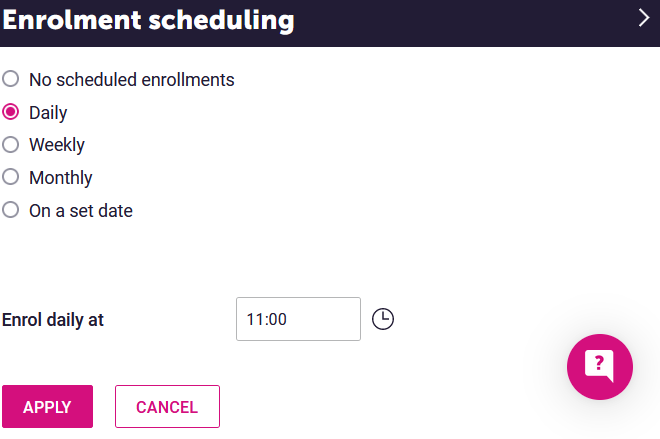Open the pink help chat bubble
The width and height of the screenshot is (660, 439).
tap(600, 367)
